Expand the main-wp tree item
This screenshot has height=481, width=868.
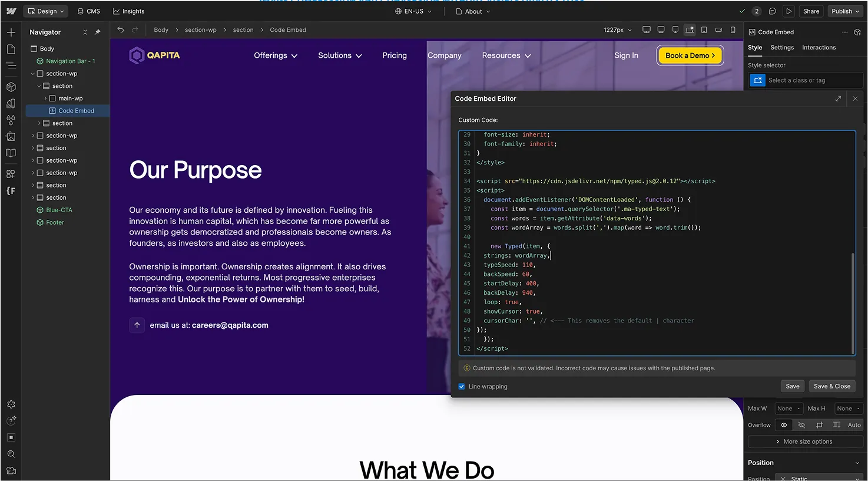pyautogui.click(x=45, y=98)
